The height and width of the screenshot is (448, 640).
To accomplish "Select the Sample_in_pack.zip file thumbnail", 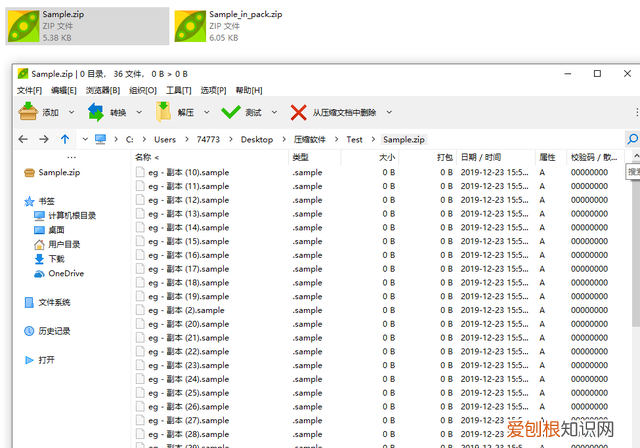I will point(190,27).
